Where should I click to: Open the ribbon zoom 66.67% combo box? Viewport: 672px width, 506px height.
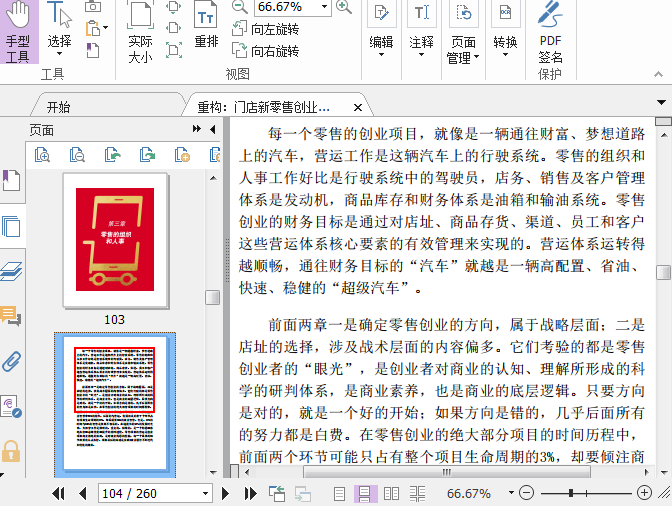(293, 7)
